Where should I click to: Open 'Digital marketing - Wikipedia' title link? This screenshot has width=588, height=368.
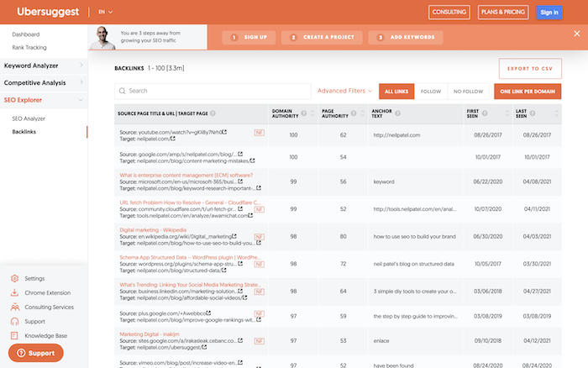coord(153,230)
